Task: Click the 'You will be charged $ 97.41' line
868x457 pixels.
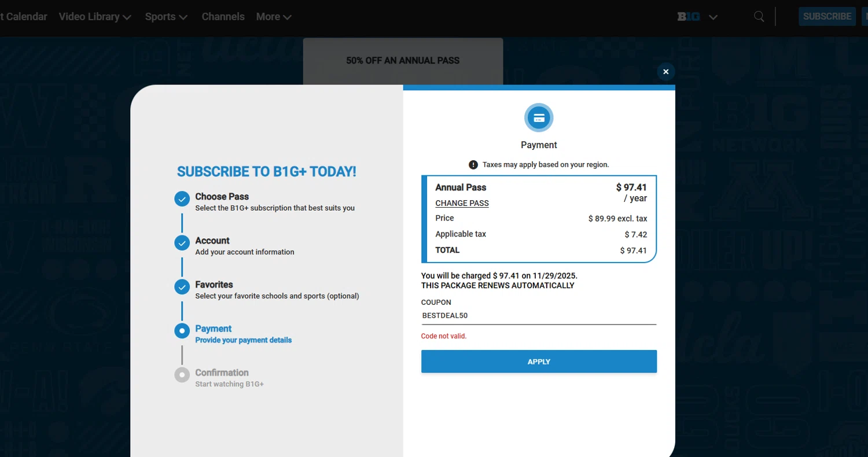Action: [499, 276]
